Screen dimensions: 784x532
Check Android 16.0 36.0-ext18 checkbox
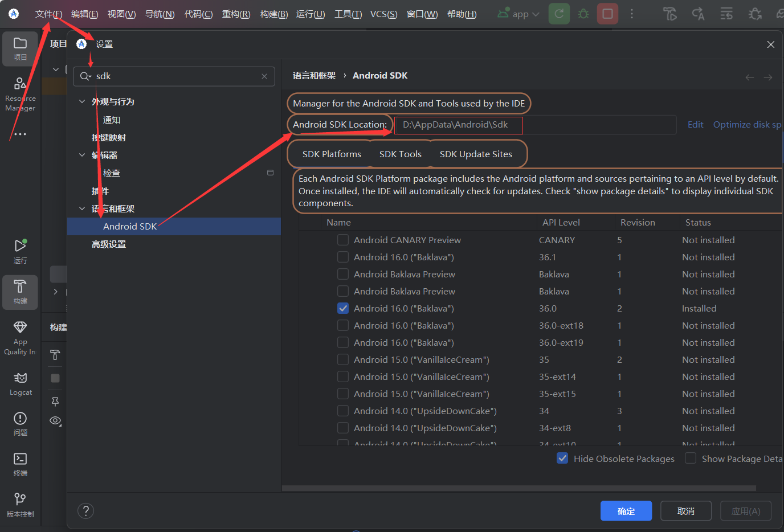343,325
